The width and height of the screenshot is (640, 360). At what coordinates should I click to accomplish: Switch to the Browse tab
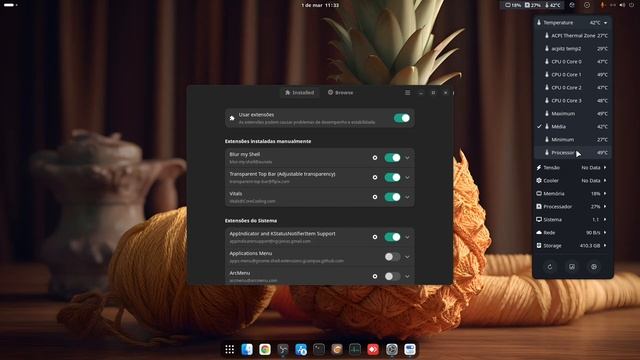click(x=340, y=93)
